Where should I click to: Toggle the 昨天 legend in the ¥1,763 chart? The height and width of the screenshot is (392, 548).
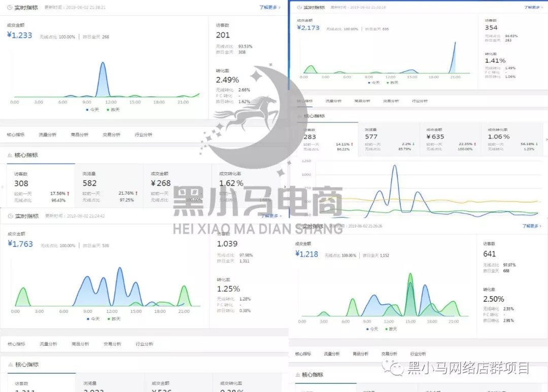point(114,319)
